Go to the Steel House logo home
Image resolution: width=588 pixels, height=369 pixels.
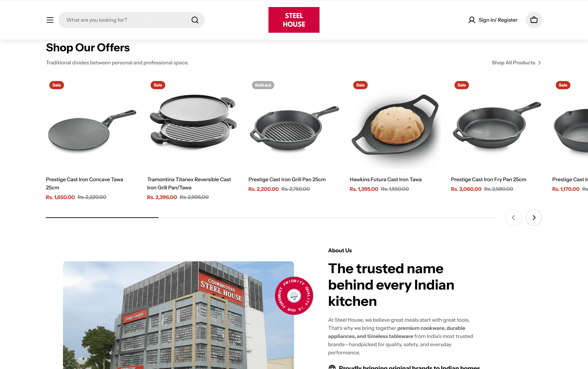[x=294, y=20]
